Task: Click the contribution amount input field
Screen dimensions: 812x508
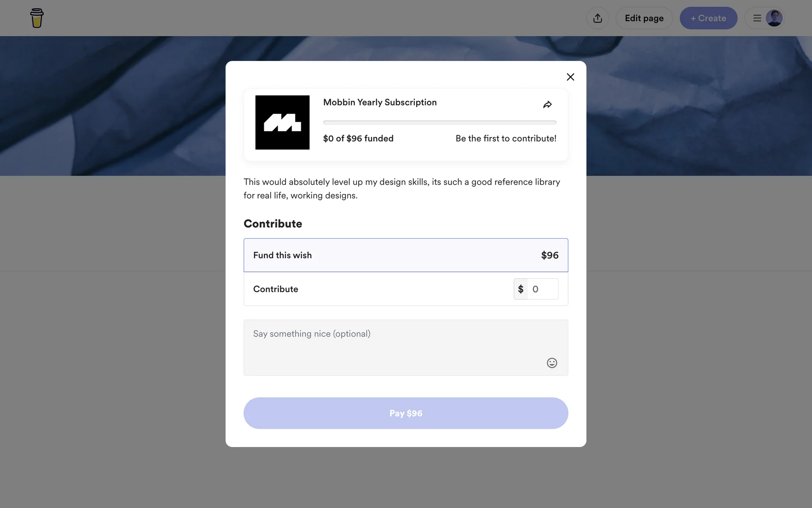Action: tap(543, 289)
